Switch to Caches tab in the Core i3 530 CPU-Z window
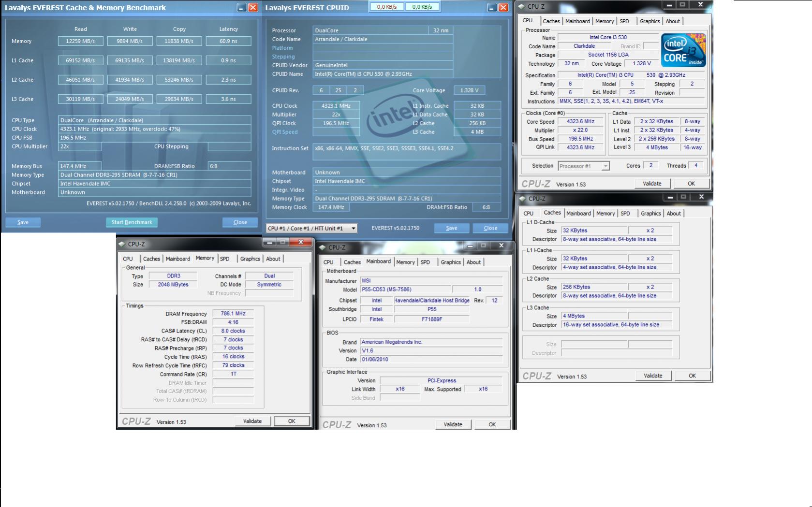This screenshot has width=812, height=507. coord(551,21)
